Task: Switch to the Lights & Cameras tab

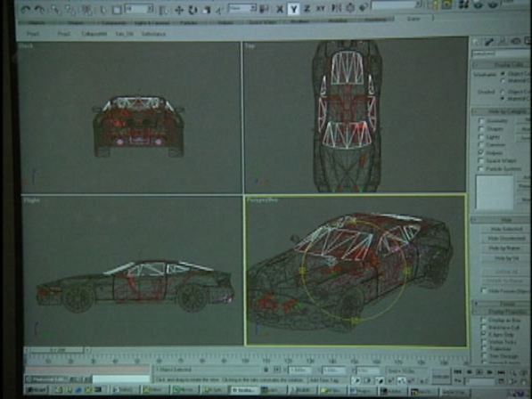Action: 151,23
